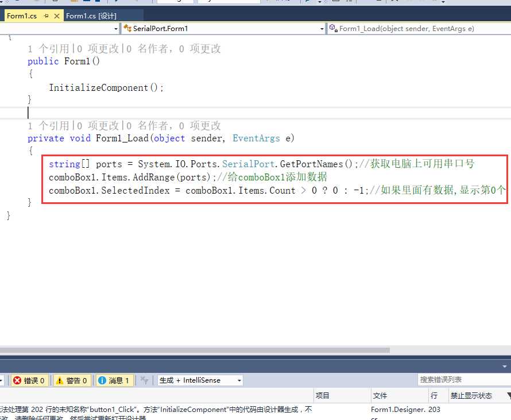Select the button1_Click error message row
This screenshot has width=511, height=420.
[x=255, y=413]
